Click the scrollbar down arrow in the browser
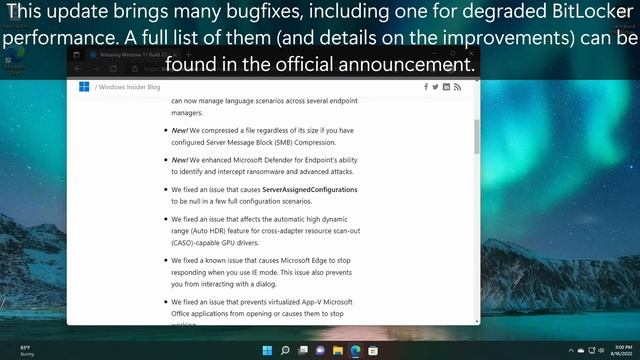Viewport: 640px width, 360px height. tap(477, 322)
